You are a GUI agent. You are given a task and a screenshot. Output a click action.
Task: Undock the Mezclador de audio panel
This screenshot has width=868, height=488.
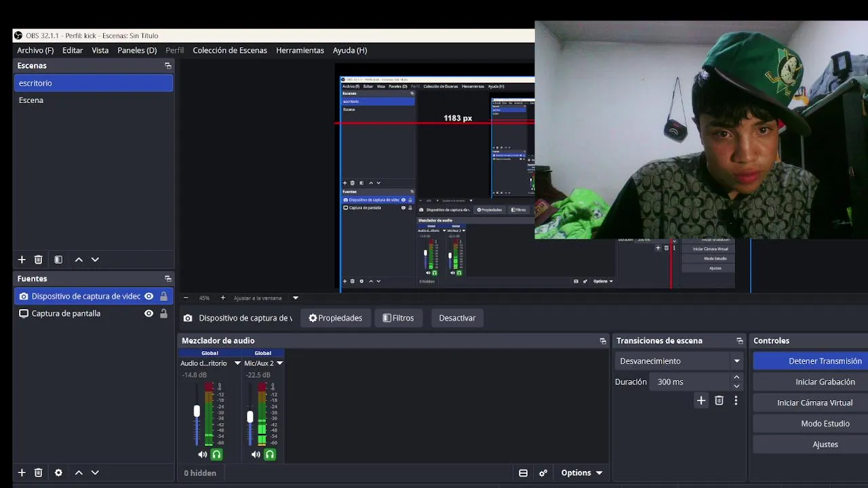pos(603,341)
